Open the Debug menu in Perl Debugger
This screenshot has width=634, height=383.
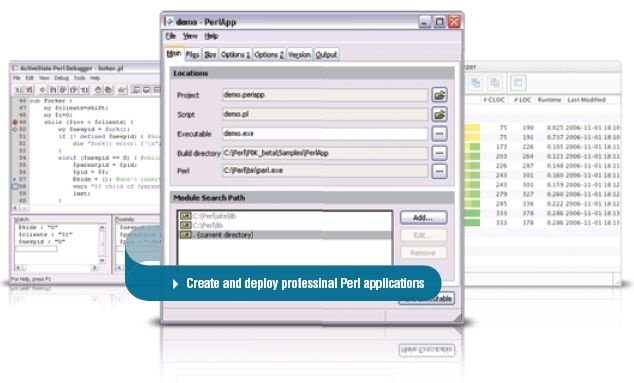point(61,78)
